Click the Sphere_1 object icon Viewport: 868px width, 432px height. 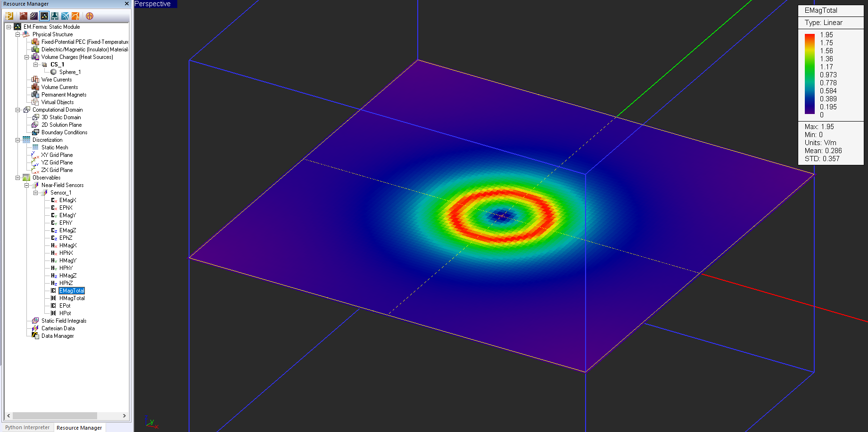coord(53,72)
